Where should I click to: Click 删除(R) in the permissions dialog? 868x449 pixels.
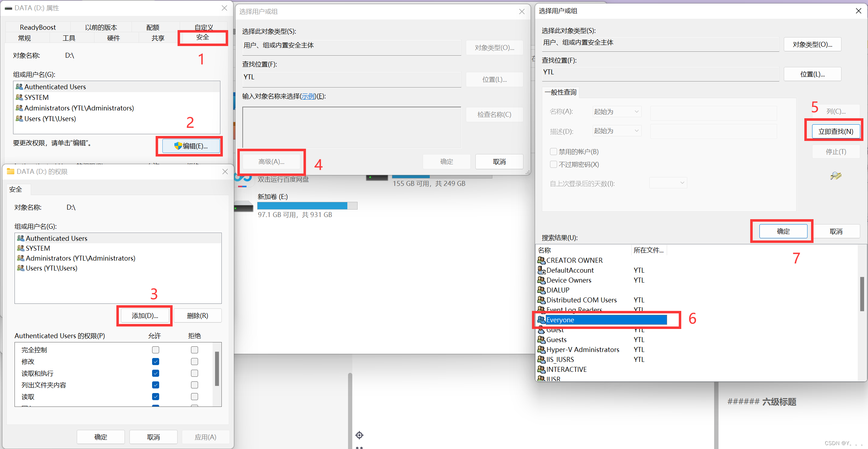[x=197, y=316]
